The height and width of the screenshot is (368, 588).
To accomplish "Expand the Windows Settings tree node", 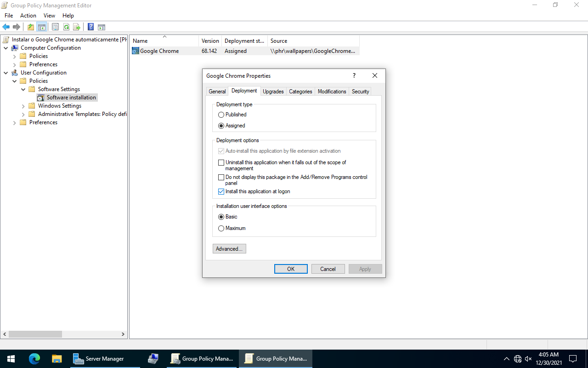I will pos(23,106).
